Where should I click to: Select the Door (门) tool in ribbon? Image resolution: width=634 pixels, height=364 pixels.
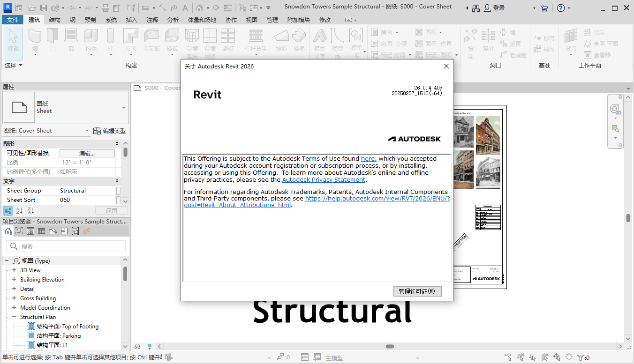coord(53,40)
